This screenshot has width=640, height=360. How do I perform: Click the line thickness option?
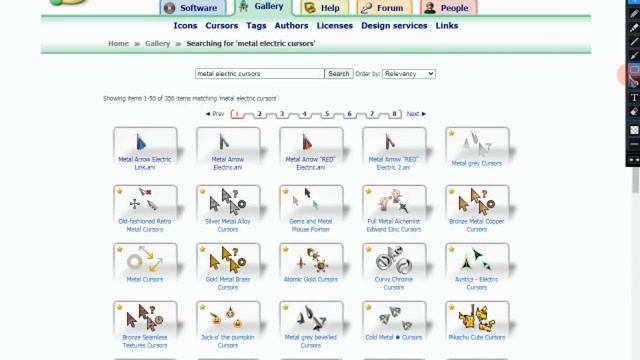pos(634,144)
